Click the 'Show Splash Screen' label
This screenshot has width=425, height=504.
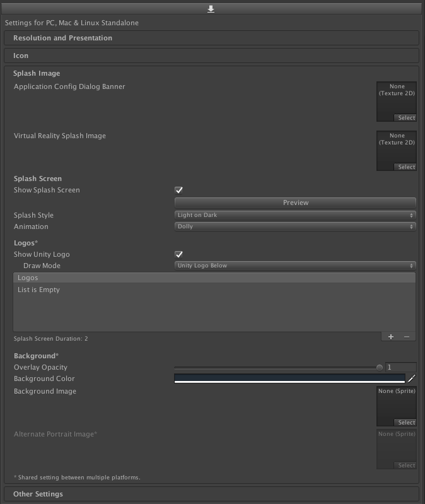tap(47, 190)
